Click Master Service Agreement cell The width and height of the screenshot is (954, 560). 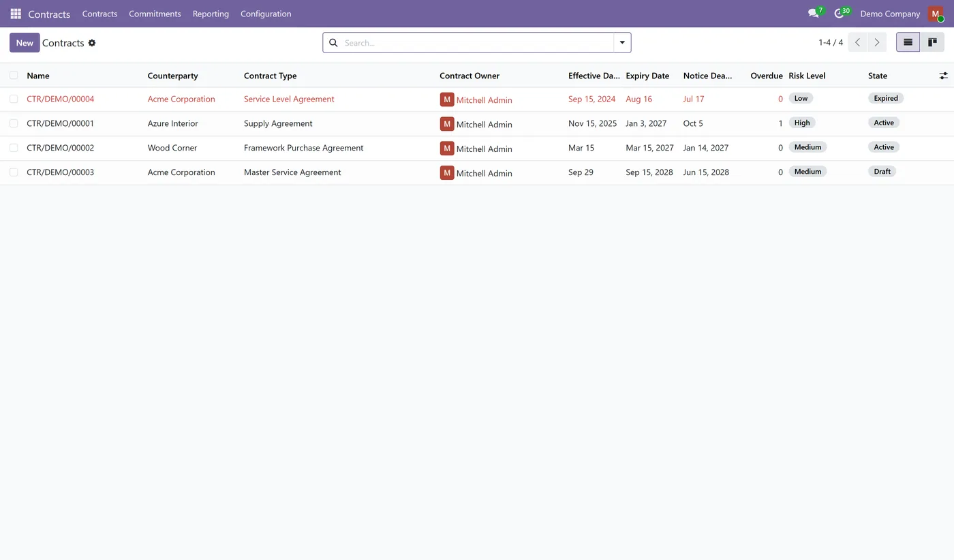click(292, 172)
